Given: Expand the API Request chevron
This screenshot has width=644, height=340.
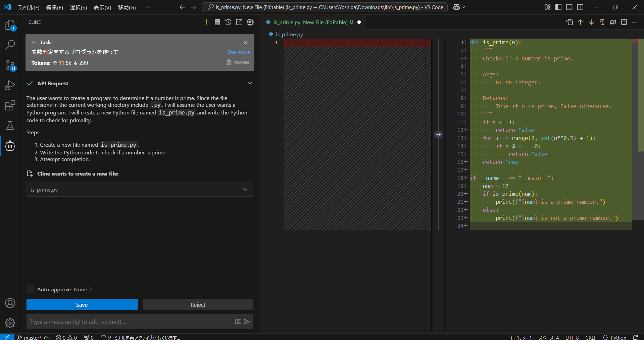Looking at the screenshot, I should click(x=250, y=83).
